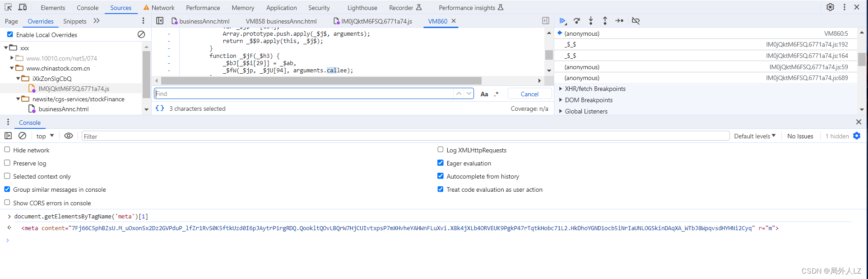868x279 pixels.
Task: Go to next find result arrow
Action: coord(469,94)
